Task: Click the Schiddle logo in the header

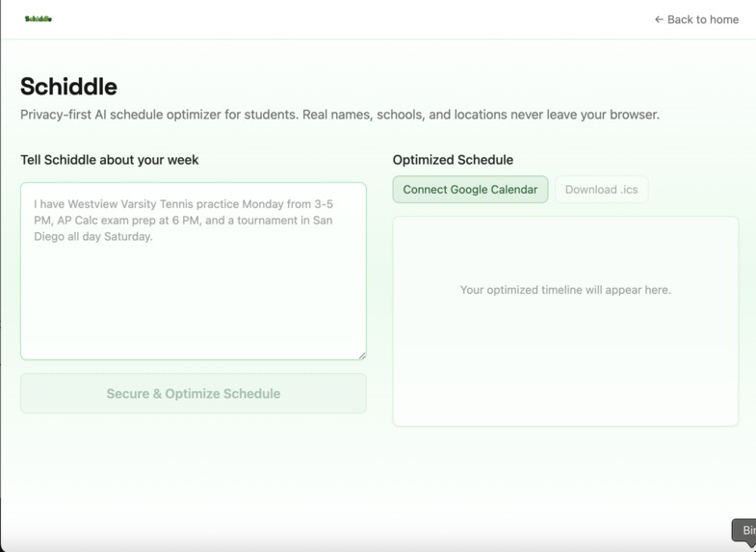Action: click(39, 19)
